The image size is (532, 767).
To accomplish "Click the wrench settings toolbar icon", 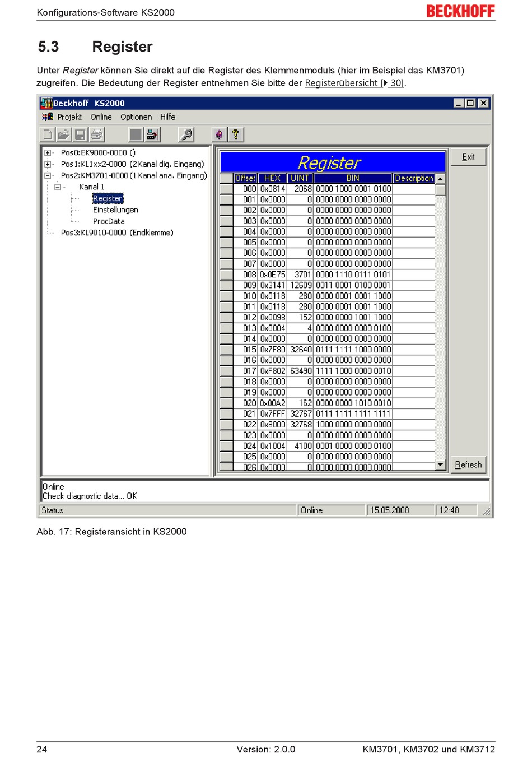I will [x=186, y=134].
